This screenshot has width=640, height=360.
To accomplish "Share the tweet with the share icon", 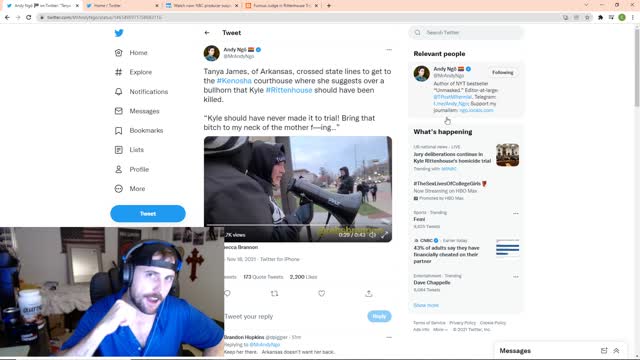I will pos(369,293).
